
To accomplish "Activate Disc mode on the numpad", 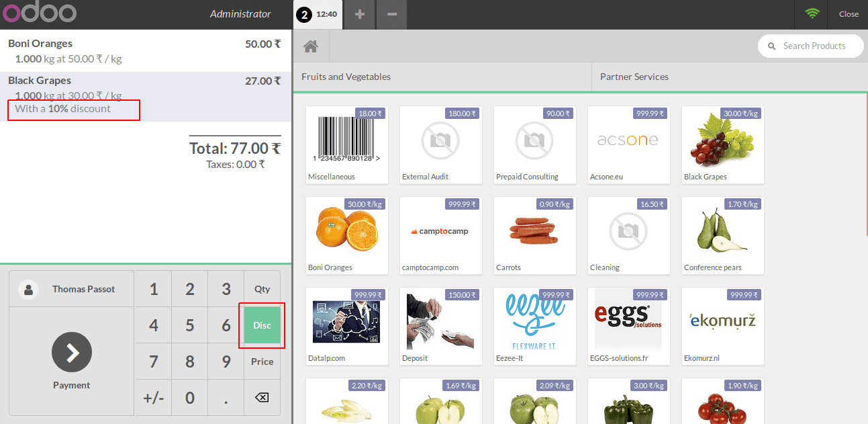I will pos(262,325).
